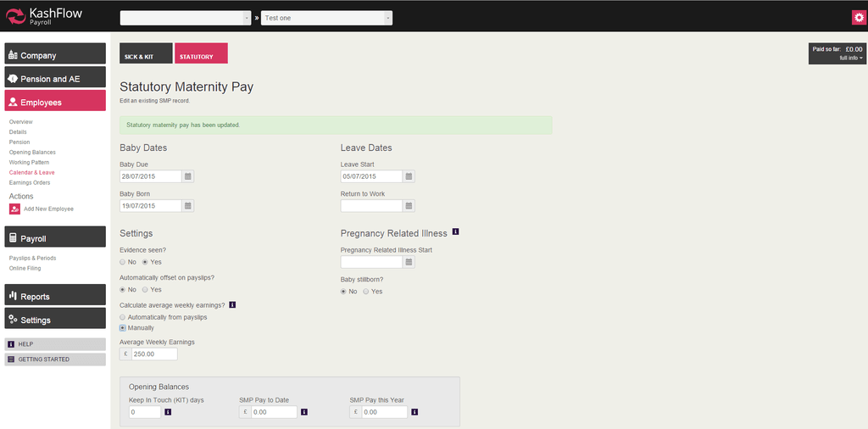Expand the full info panel

[851, 58]
